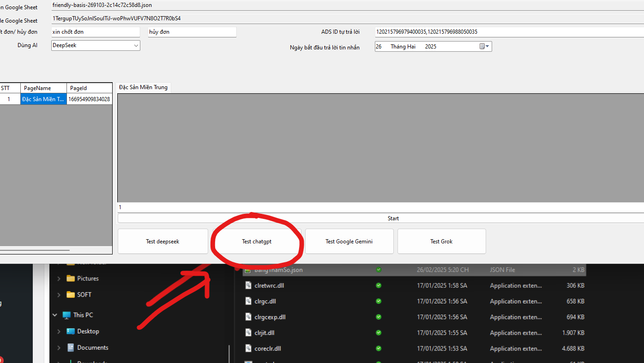
Task: Click the This PC monitor icon
Action: tap(66, 315)
